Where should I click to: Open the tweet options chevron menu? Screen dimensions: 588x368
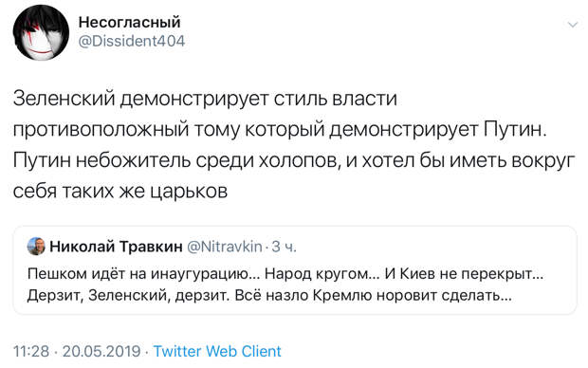click(572, 25)
